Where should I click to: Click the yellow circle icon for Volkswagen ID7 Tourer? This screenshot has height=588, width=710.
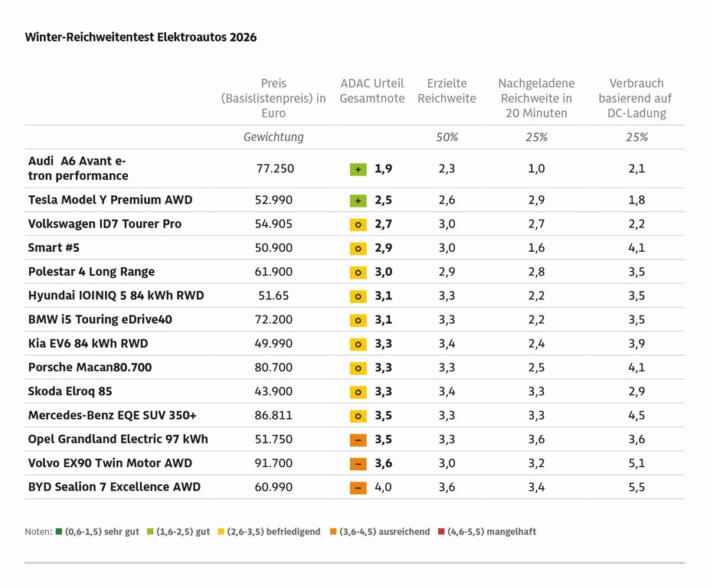[358, 224]
